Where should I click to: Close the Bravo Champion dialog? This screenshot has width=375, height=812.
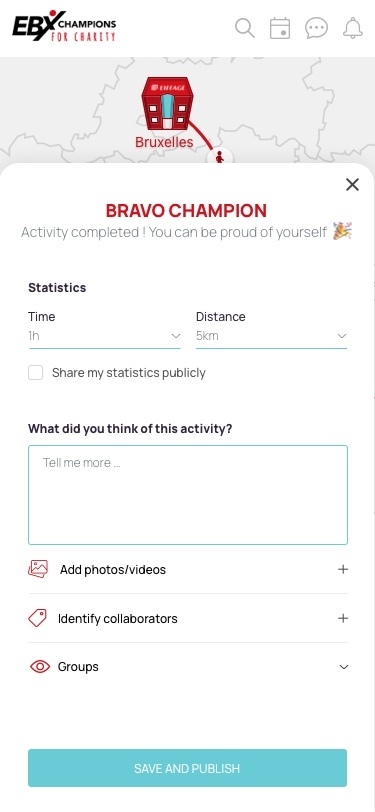pos(352,184)
